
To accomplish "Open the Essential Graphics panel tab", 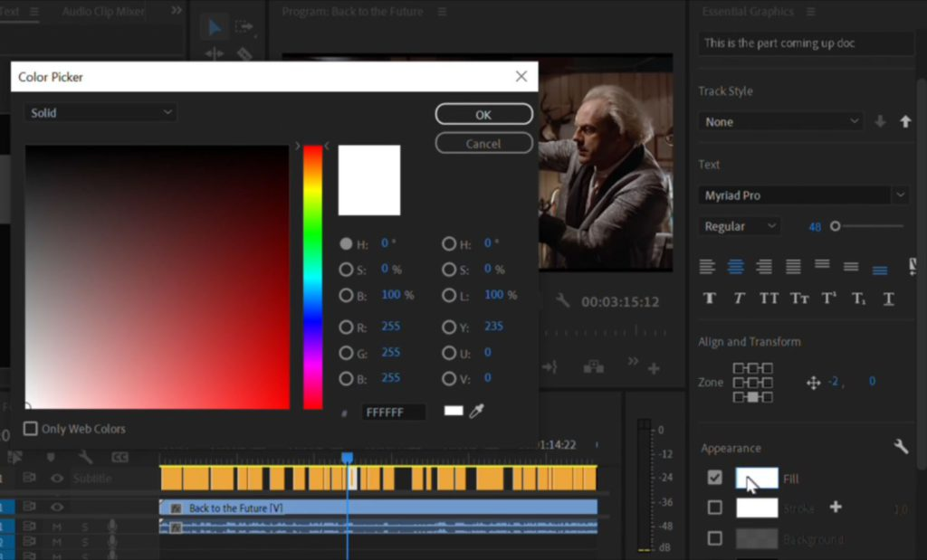I will pos(747,12).
